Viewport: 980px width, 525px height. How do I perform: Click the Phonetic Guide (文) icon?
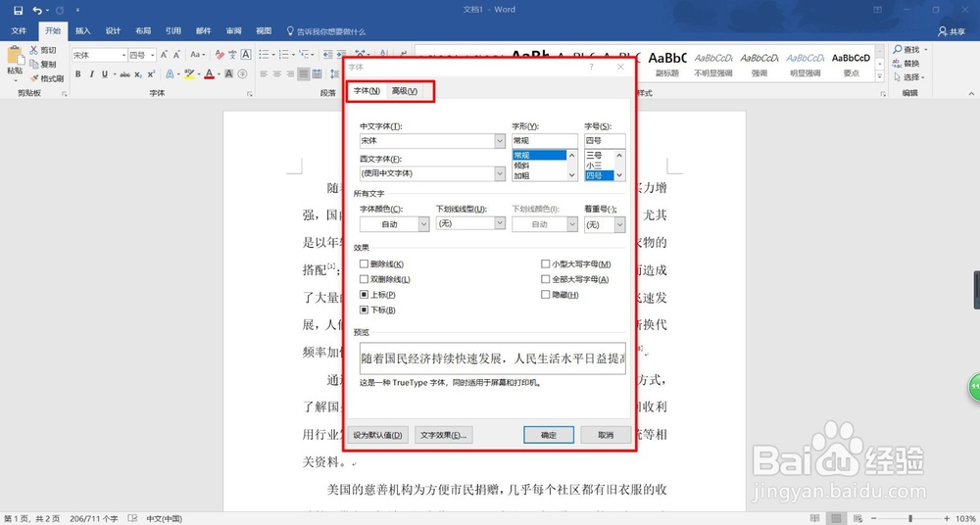[232, 55]
